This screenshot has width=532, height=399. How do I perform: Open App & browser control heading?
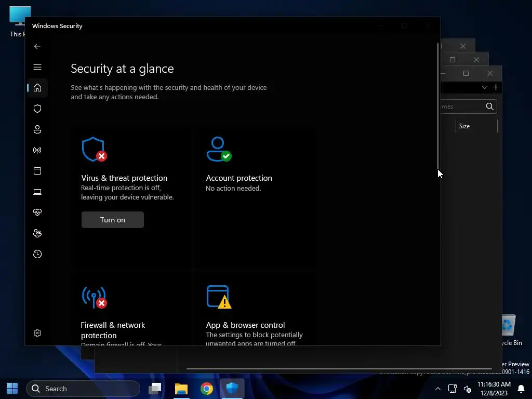(245, 325)
